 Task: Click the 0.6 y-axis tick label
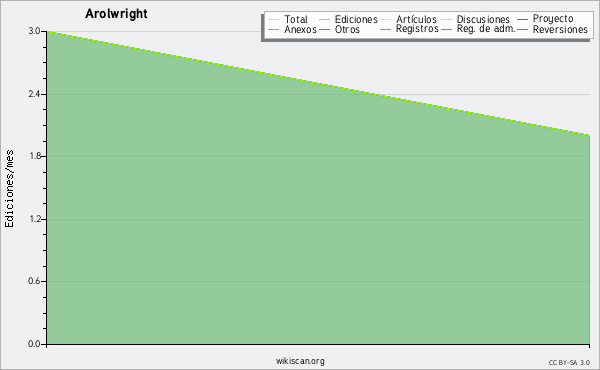[x=34, y=281]
